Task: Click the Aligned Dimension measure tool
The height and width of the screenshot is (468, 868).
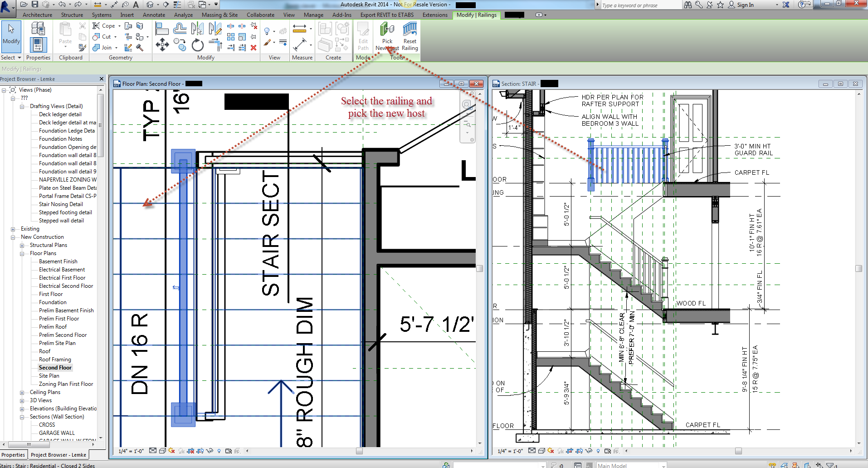Action: (299, 29)
